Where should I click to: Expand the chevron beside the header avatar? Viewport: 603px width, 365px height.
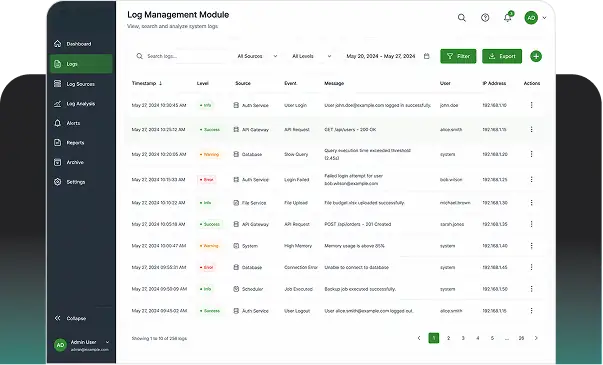[x=544, y=18]
